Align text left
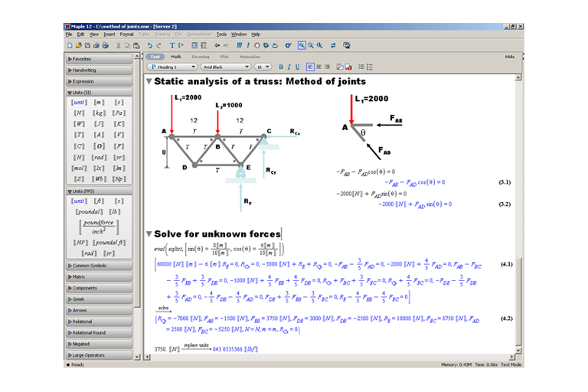The width and height of the screenshot is (588, 392). tap(310, 67)
